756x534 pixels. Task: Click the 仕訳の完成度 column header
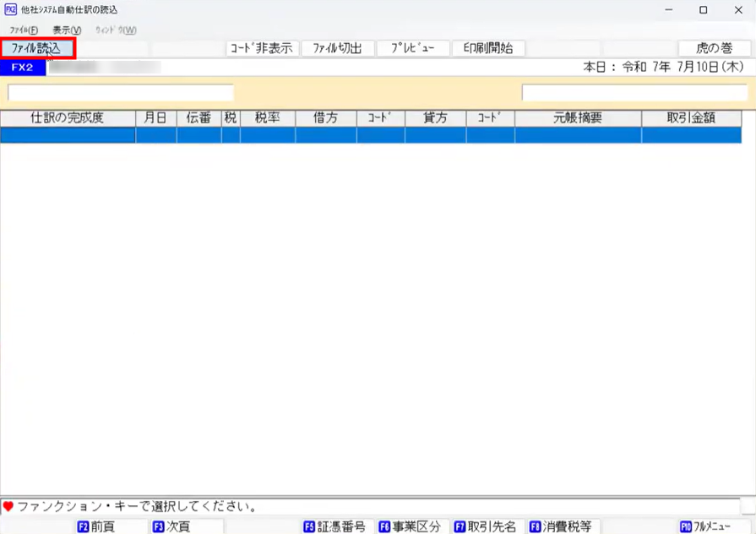click(x=68, y=118)
